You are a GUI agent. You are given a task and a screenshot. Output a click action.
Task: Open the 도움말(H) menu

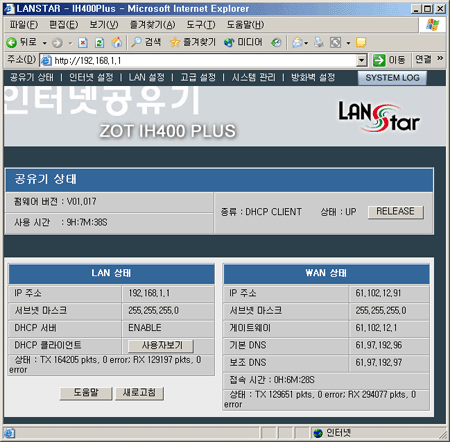pyautogui.click(x=245, y=25)
